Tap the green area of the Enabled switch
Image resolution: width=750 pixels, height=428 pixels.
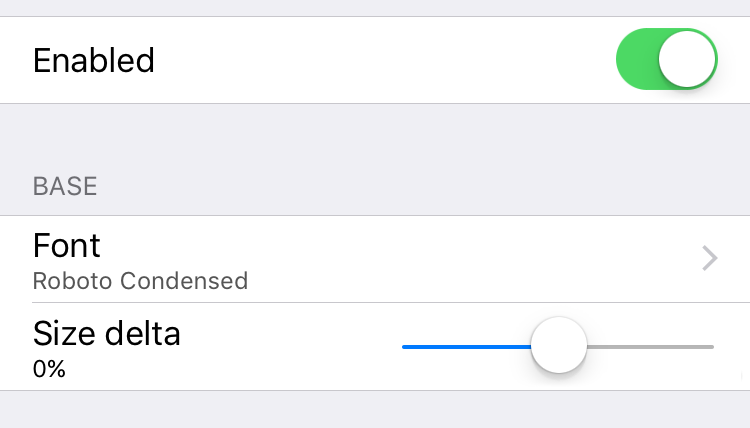(x=637, y=60)
